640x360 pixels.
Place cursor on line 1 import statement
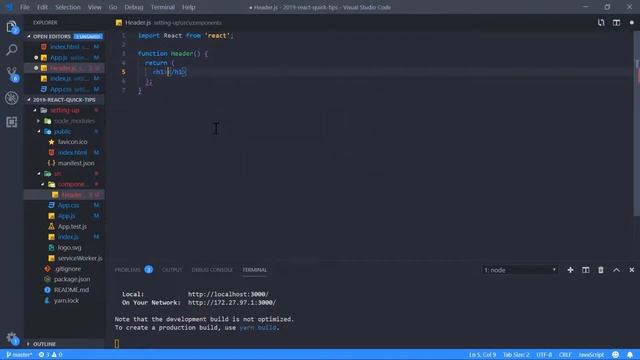[186, 36]
